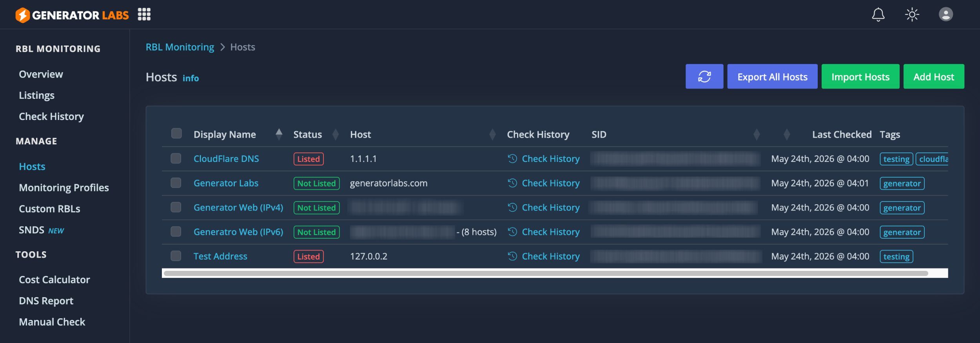The image size is (980, 343).
Task: Open the notifications bell
Action: [x=878, y=15]
